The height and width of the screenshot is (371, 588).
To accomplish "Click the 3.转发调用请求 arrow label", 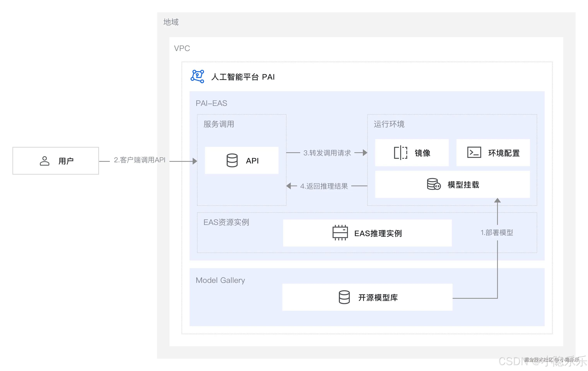I will coord(327,153).
